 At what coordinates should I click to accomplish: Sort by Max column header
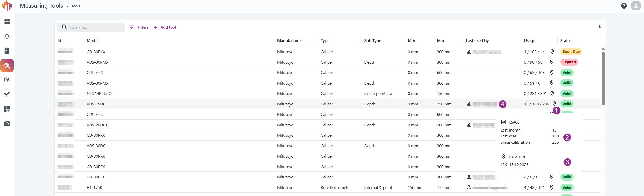pos(441,41)
